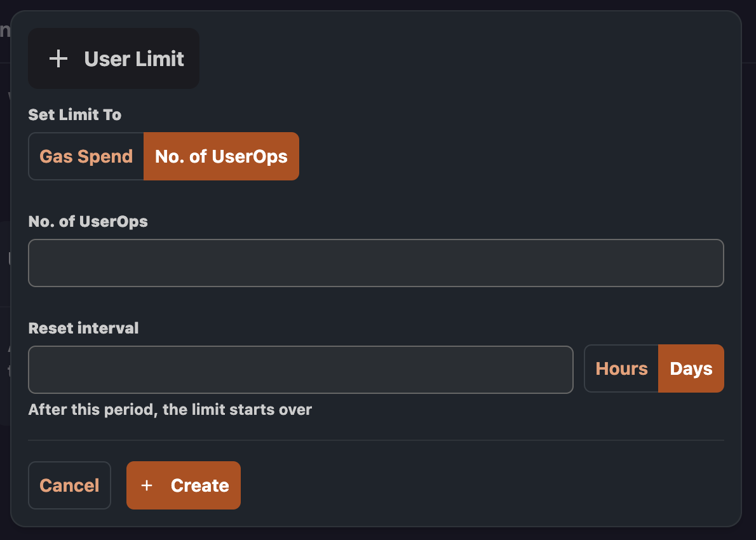
Task: Click the hint text "After this period, the limit starts over"
Action: [170, 410]
